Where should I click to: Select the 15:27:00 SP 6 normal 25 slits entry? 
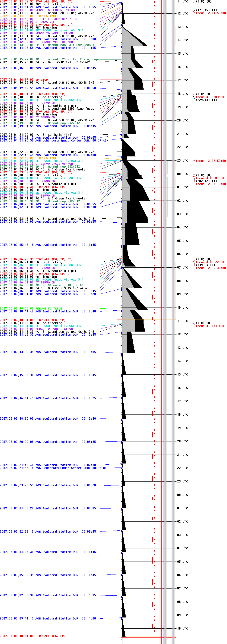point(50,59)
